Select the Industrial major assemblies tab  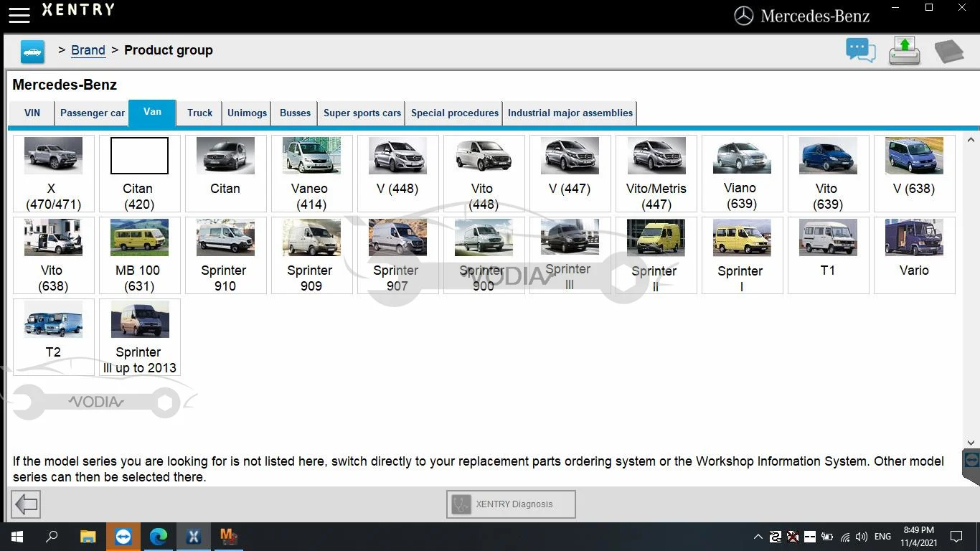tap(570, 113)
